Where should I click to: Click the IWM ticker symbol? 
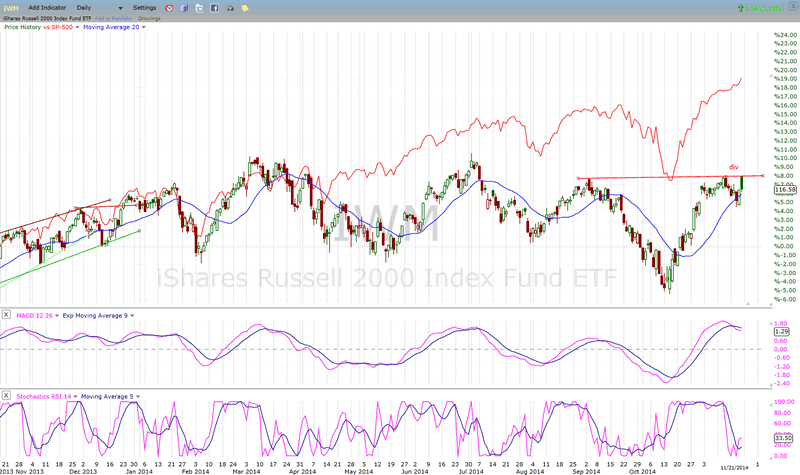[11, 8]
